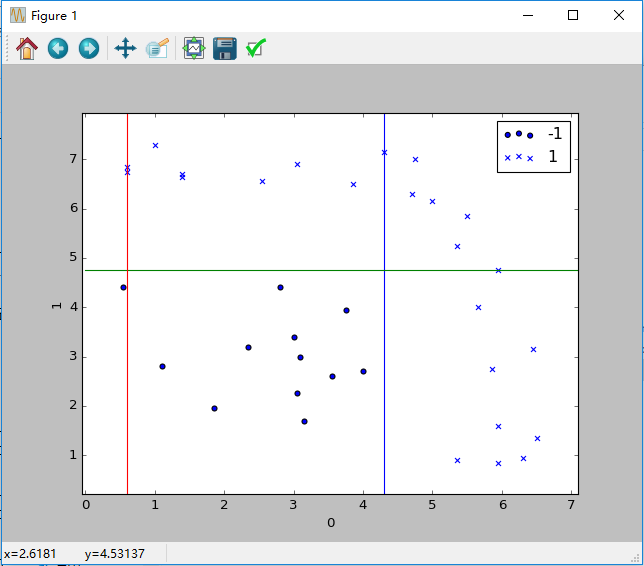Image resolution: width=644 pixels, height=566 pixels.
Task: Click the x-axis tick label 5
Action: (432, 504)
